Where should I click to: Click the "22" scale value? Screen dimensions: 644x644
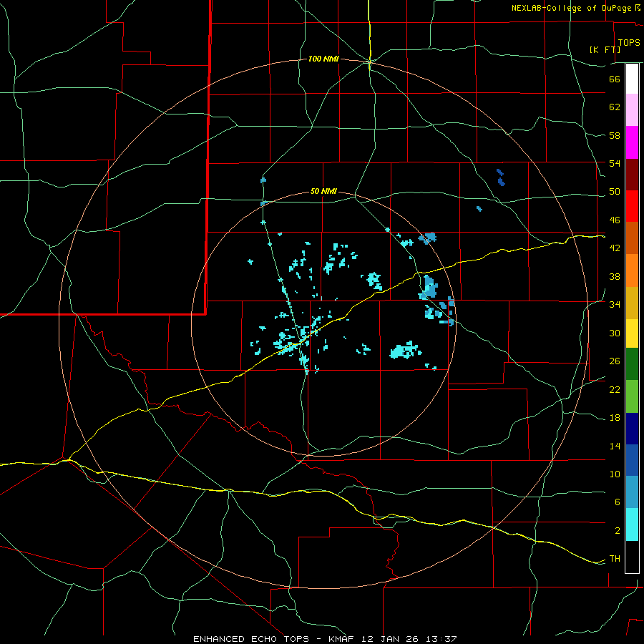click(x=615, y=389)
